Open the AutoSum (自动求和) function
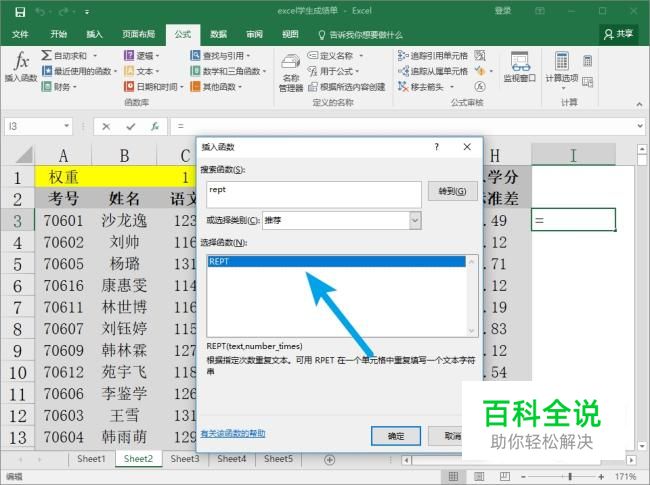The width and height of the screenshot is (650, 485). click(69, 56)
